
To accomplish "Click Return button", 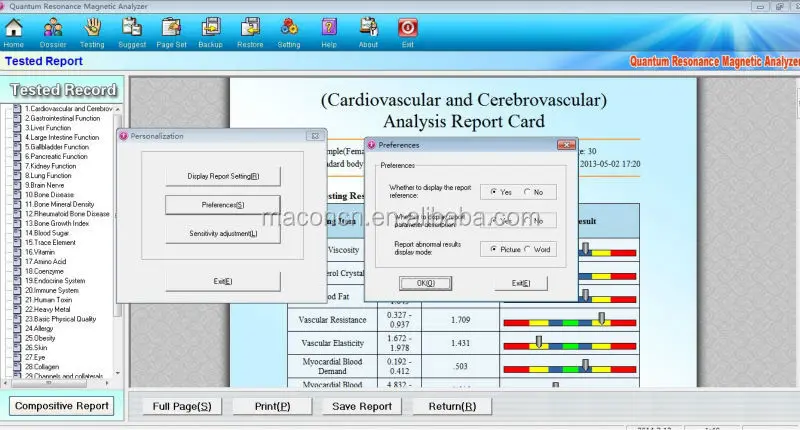I will 452,407.
